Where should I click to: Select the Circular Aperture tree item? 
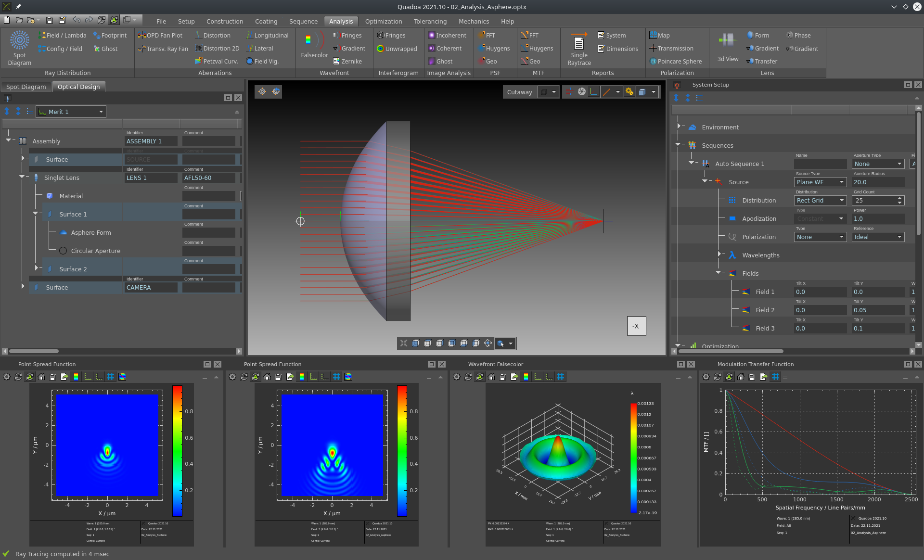[x=96, y=251]
